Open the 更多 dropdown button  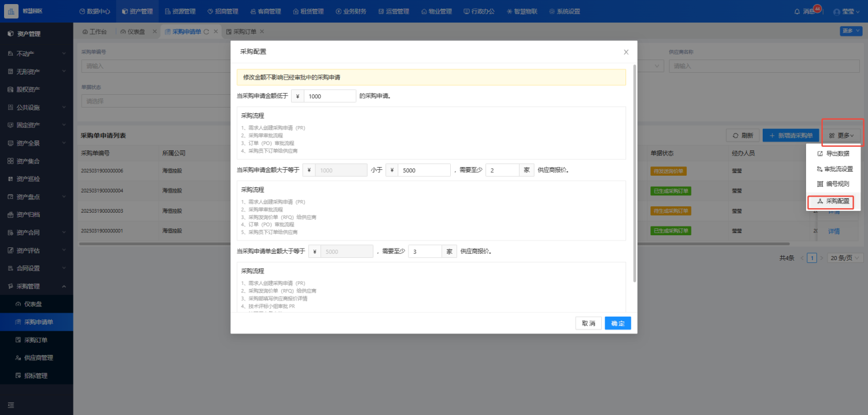click(x=841, y=135)
